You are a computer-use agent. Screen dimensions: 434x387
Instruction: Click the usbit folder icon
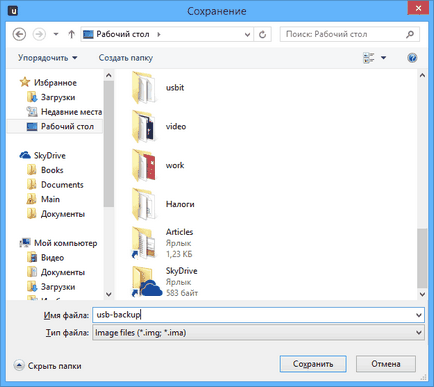pos(143,88)
